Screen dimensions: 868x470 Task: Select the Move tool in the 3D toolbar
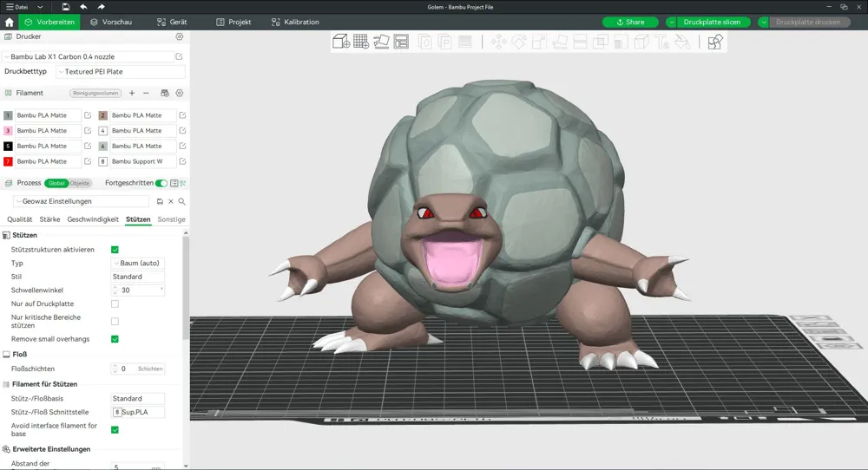(x=499, y=42)
